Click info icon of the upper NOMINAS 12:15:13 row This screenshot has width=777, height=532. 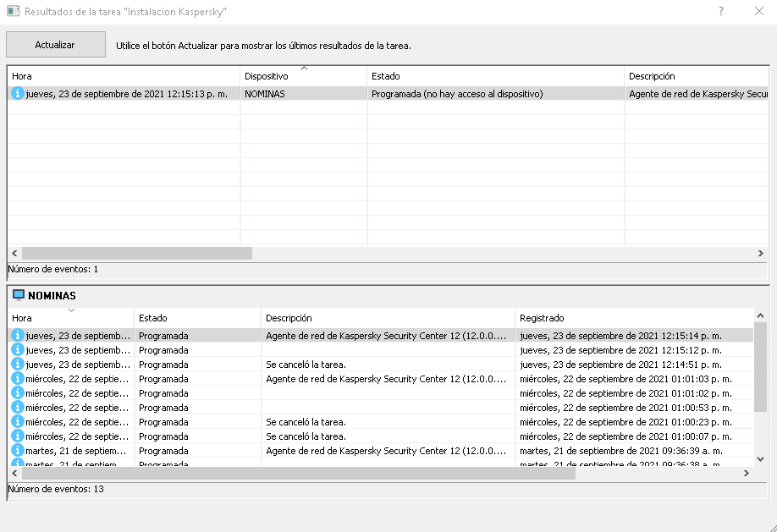(x=17, y=93)
